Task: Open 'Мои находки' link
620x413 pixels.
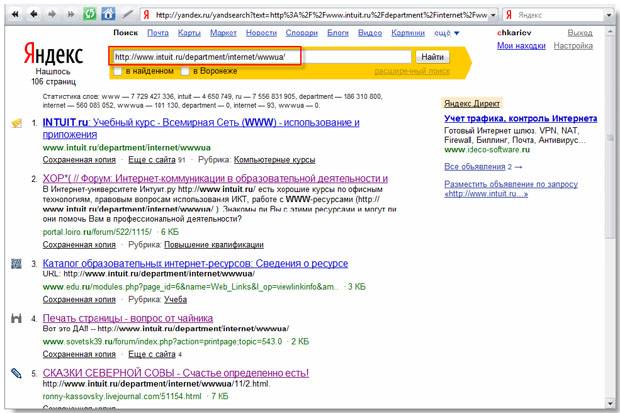Action: (x=521, y=45)
